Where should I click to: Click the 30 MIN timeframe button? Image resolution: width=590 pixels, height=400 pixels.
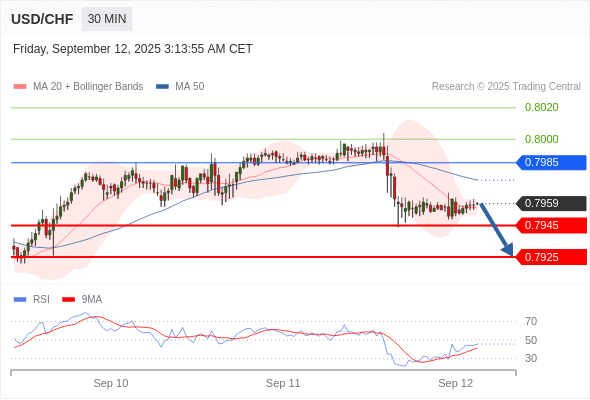107,19
